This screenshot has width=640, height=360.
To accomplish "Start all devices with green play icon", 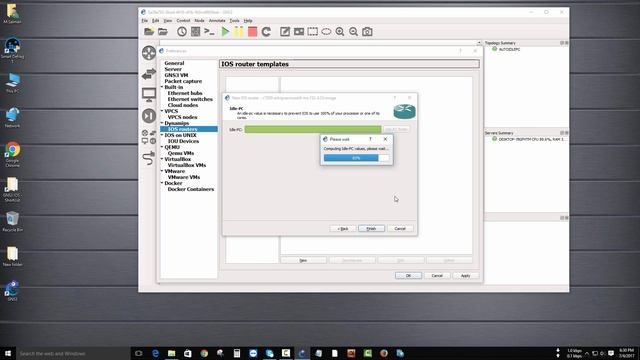I will pos(225,31).
